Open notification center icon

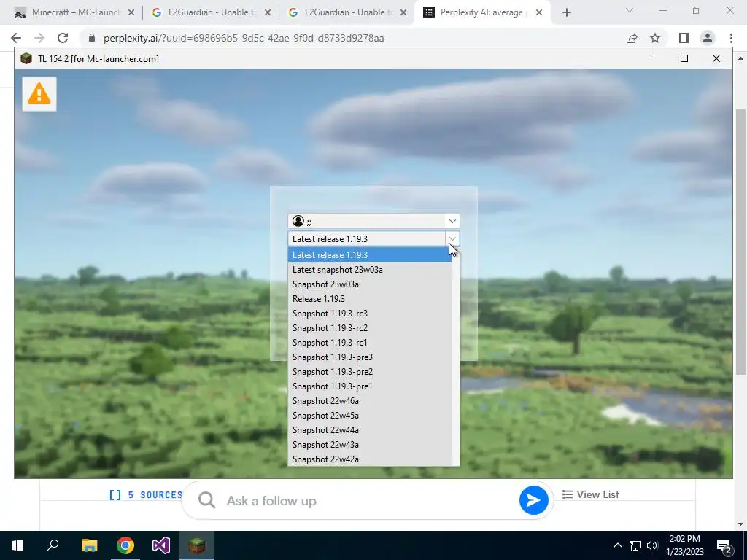(724, 545)
